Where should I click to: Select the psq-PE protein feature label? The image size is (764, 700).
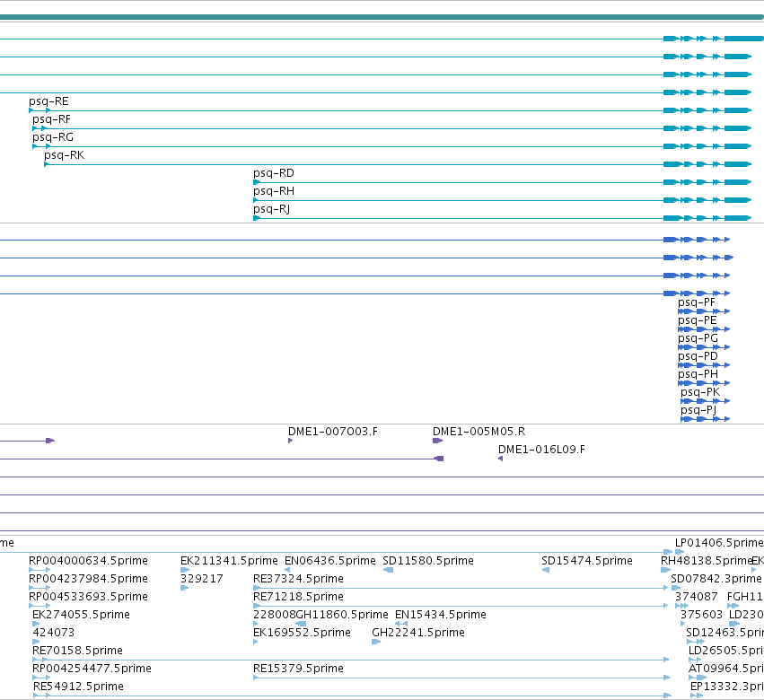click(x=697, y=320)
